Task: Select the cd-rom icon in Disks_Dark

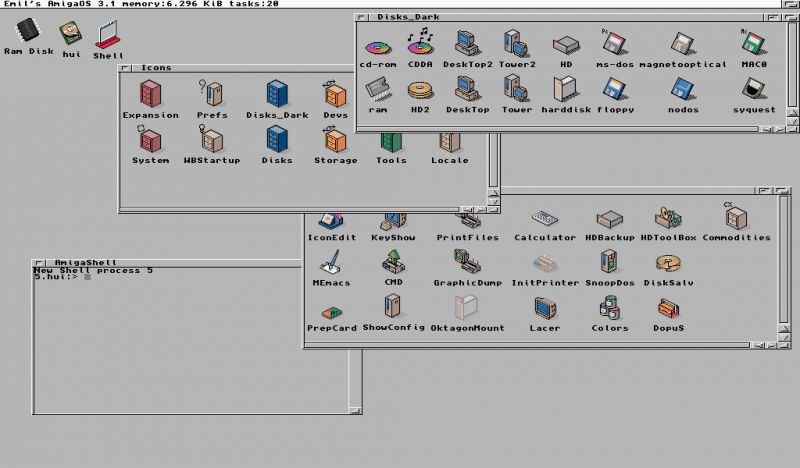Action: tap(378, 48)
